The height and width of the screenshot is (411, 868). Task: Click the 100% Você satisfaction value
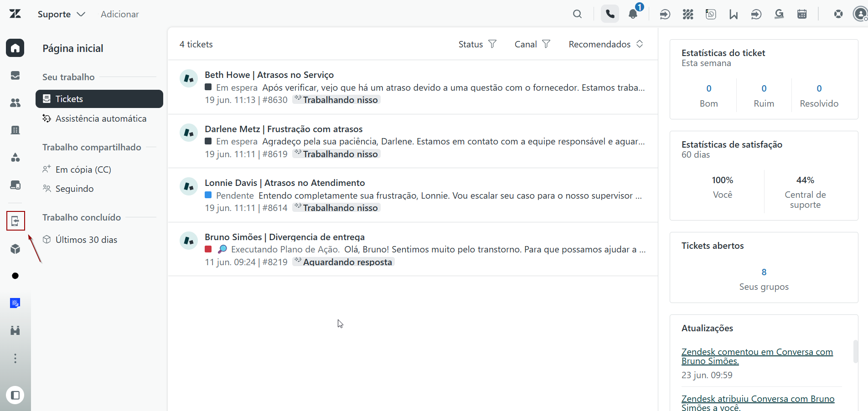(x=723, y=180)
